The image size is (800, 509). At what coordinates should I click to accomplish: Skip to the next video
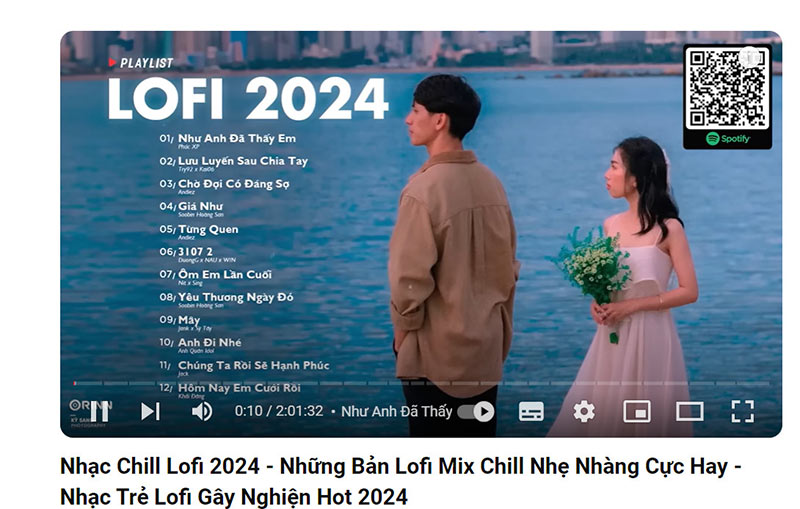point(151,411)
